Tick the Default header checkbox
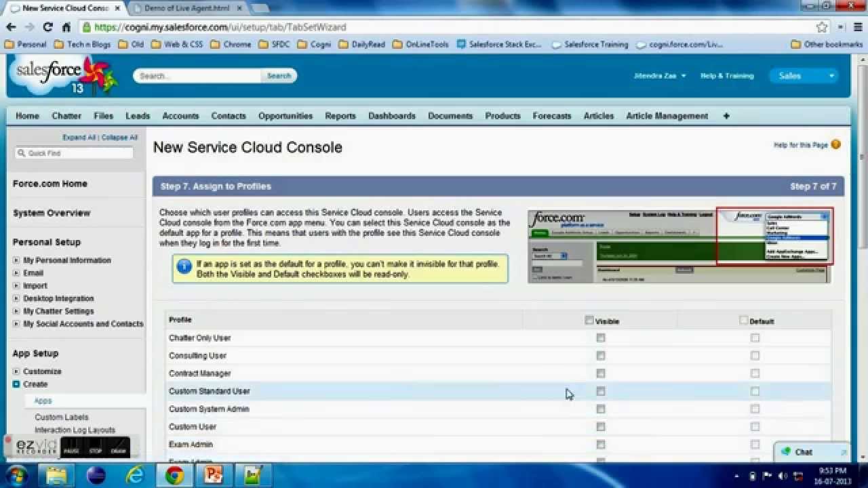 pos(744,321)
